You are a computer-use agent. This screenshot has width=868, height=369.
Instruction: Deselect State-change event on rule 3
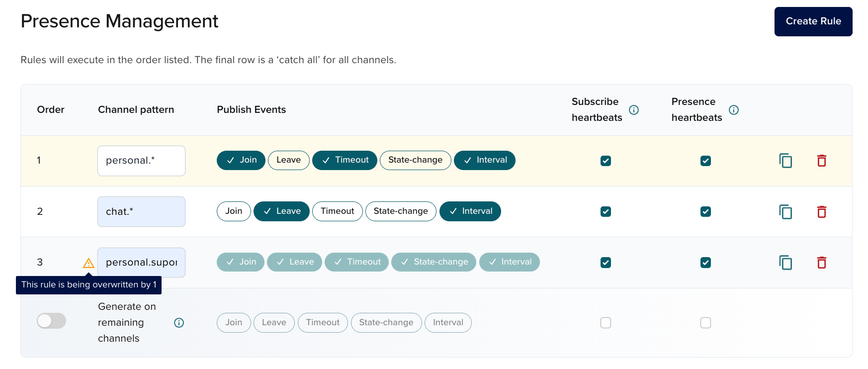[x=434, y=262]
